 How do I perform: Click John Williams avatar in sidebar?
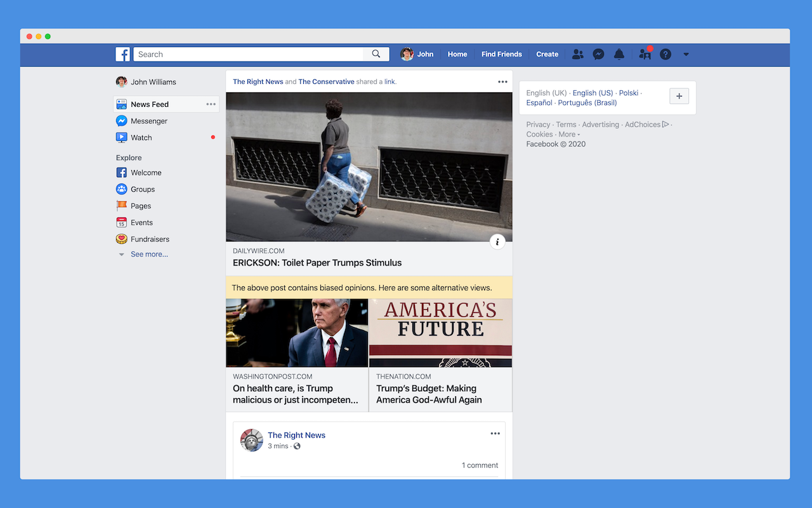click(122, 82)
